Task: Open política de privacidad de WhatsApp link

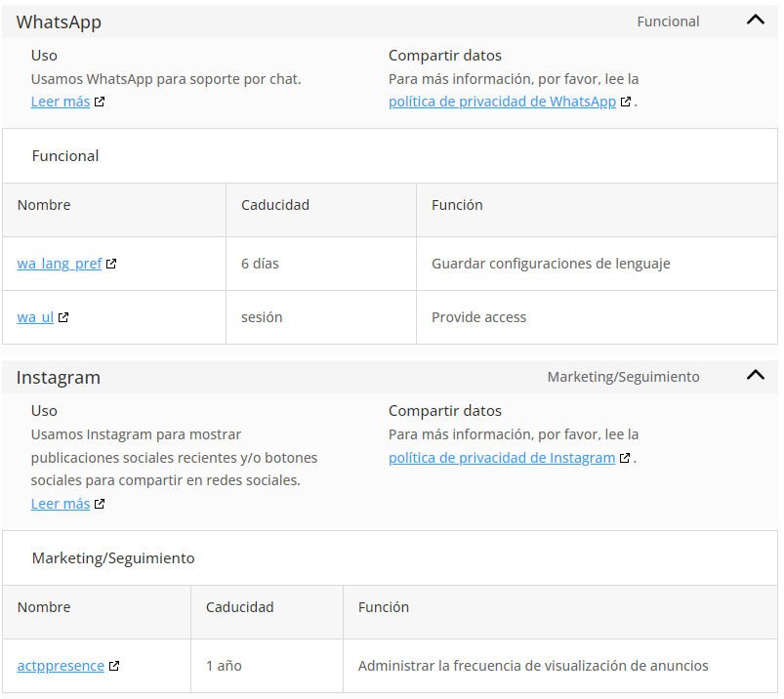Action: click(x=502, y=102)
